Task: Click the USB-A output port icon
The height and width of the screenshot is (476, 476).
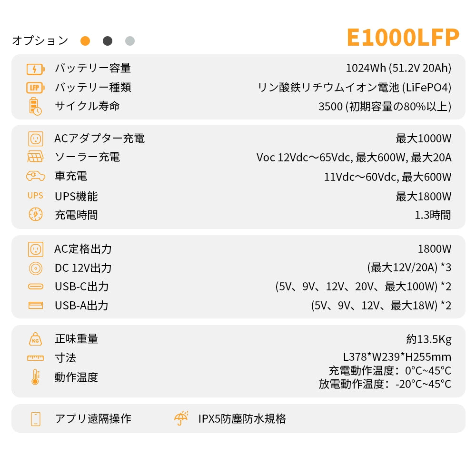Action: [36, 305]
